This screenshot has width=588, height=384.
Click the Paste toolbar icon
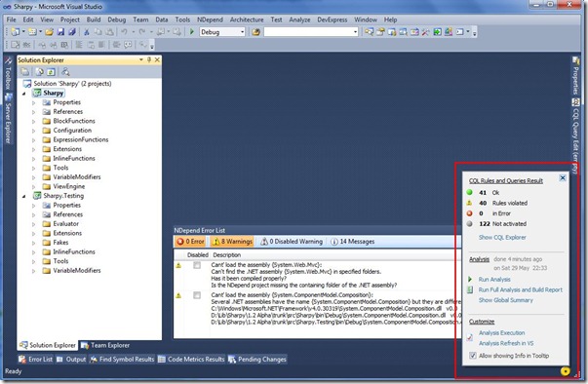(109, 32)
